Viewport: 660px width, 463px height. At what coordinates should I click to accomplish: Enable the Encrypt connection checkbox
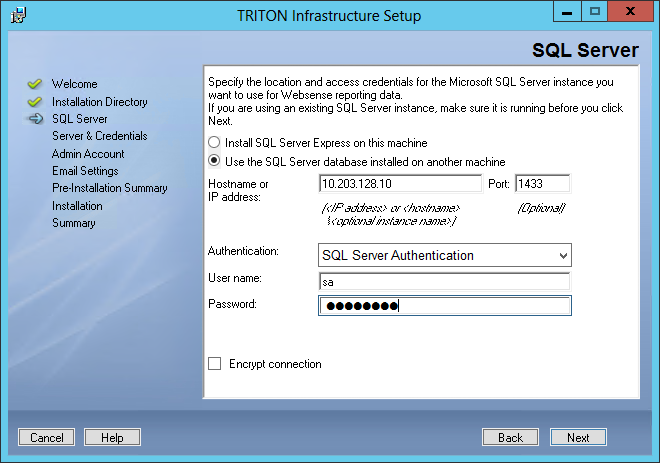click(215, 364)
